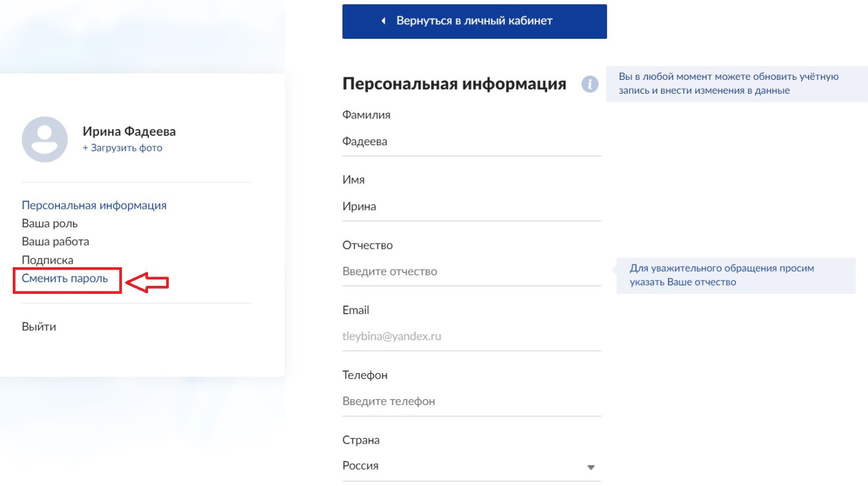Click the Телефон field label

point(365,375)
